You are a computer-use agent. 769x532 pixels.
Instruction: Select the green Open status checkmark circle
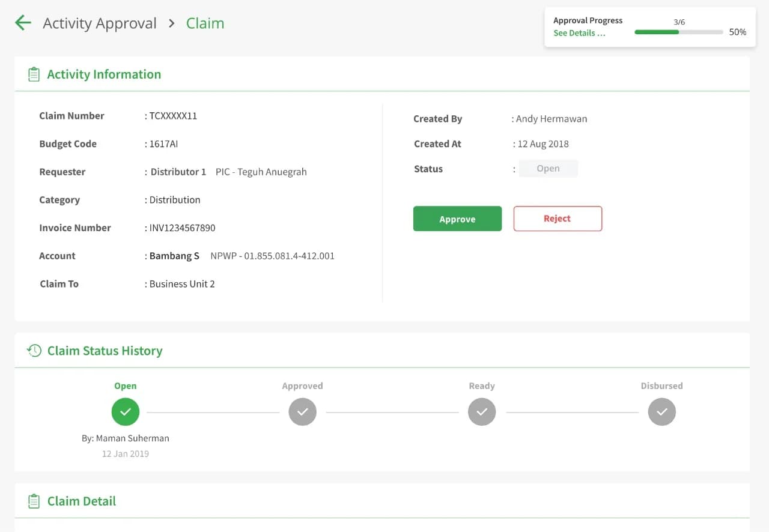click(126, 412)
